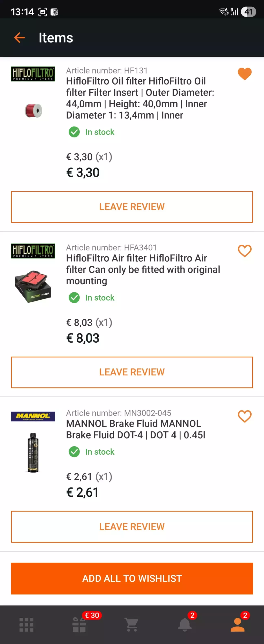Image resolution: width=264 pixels, height=644 pixels.
Task: Tap the HifloFiltro logo above oil filter
Action: [33, 74]
